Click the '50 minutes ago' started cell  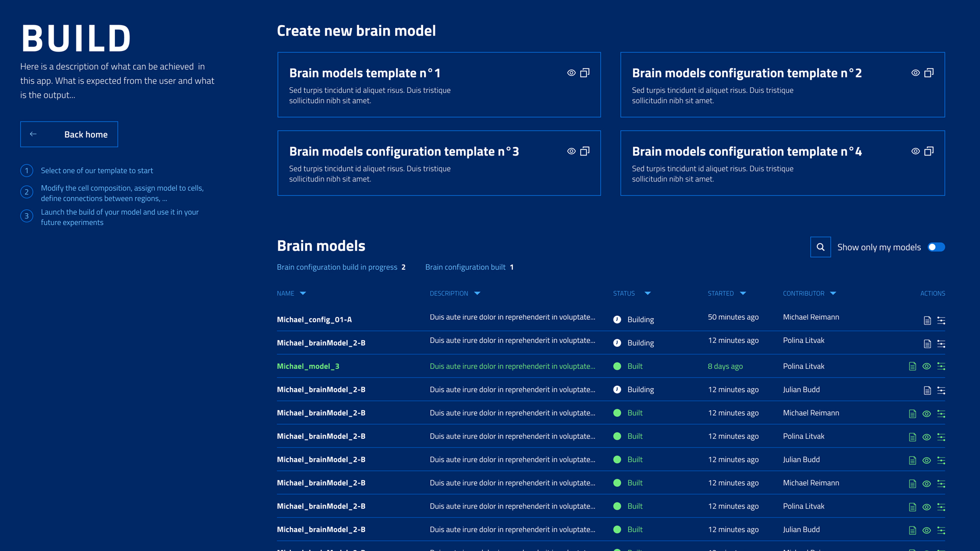733,317
